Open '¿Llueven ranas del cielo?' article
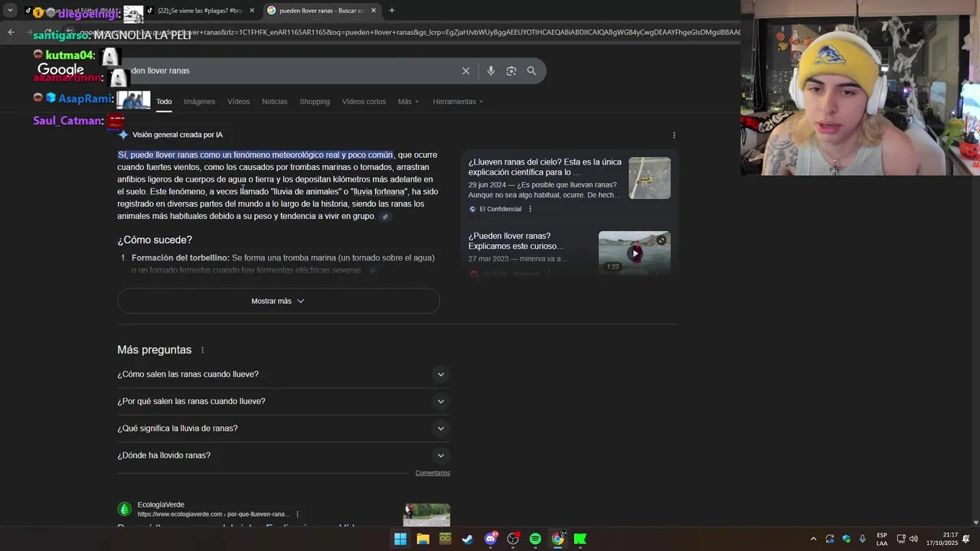This screenshot has width=980, height=551. coord(544,167)
